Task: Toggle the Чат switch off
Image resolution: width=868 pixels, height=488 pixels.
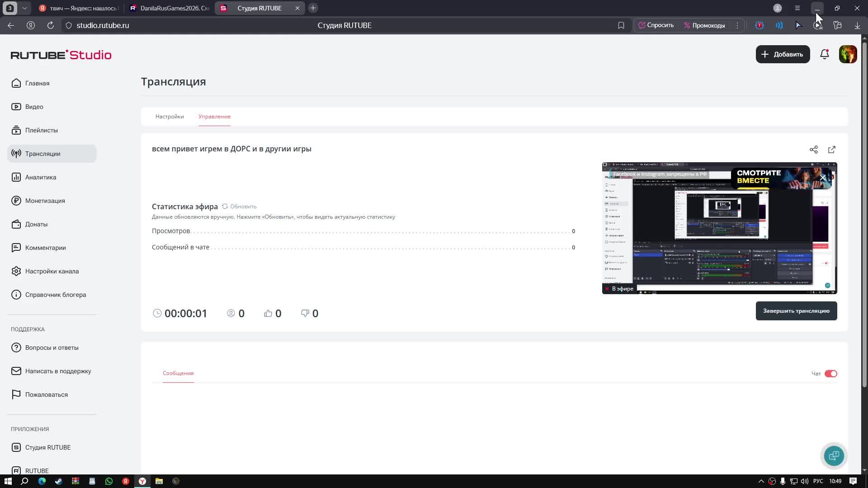Action: click(831, 374)
